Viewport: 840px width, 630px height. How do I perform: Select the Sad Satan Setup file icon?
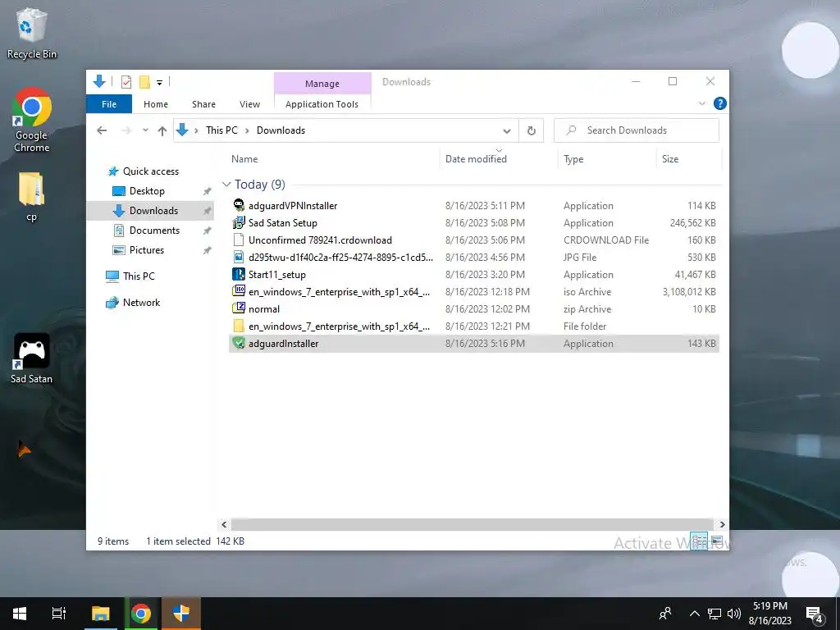pyautogui.click(x=239, y=223)
